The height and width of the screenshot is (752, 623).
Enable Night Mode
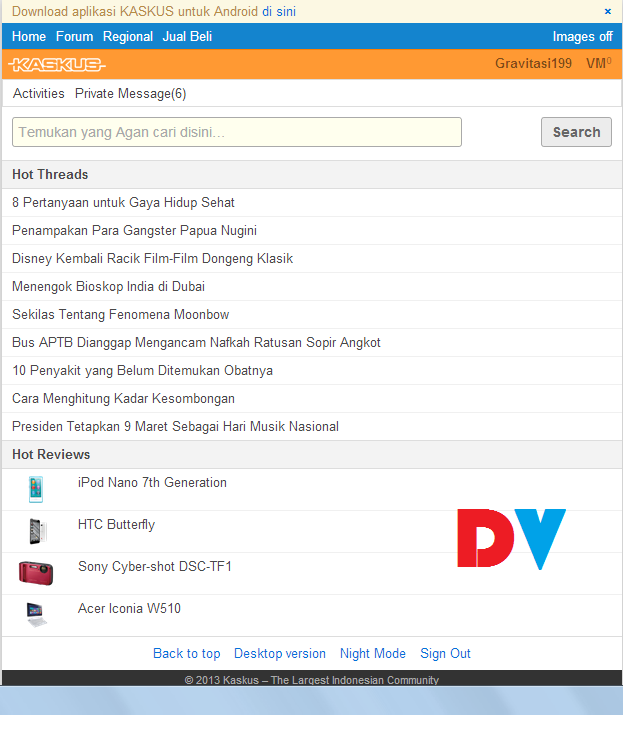point(373,653)
